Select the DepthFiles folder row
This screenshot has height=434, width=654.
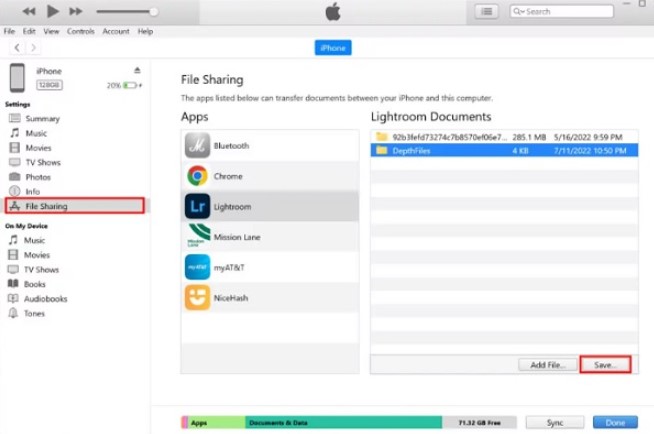(504, 151)
